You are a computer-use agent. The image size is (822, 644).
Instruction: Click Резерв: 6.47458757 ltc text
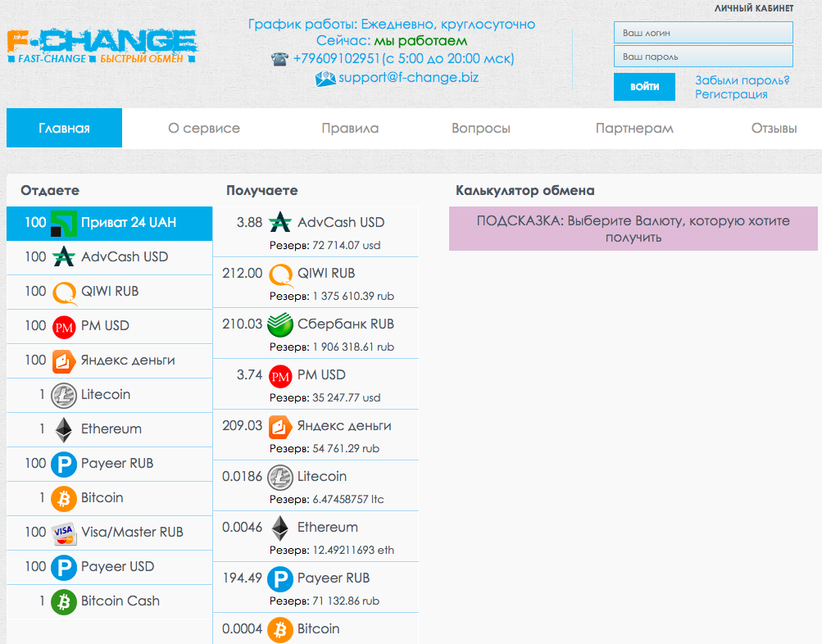327,499
